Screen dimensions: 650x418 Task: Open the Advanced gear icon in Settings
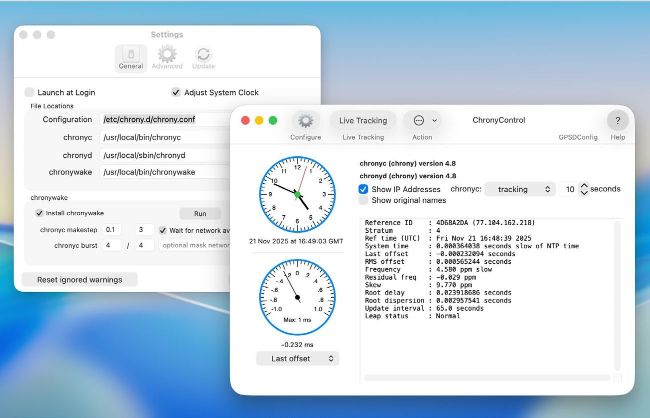click(167, 55)
